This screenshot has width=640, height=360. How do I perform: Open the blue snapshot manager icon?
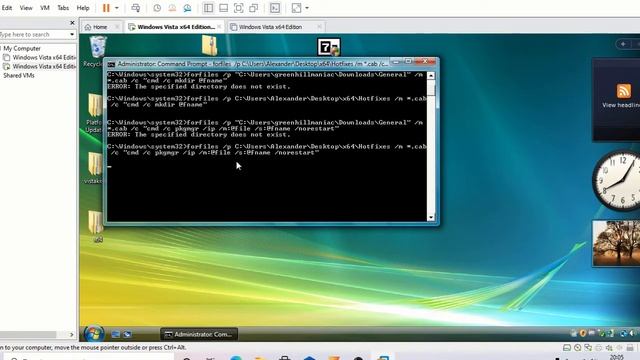pos(187,8)
